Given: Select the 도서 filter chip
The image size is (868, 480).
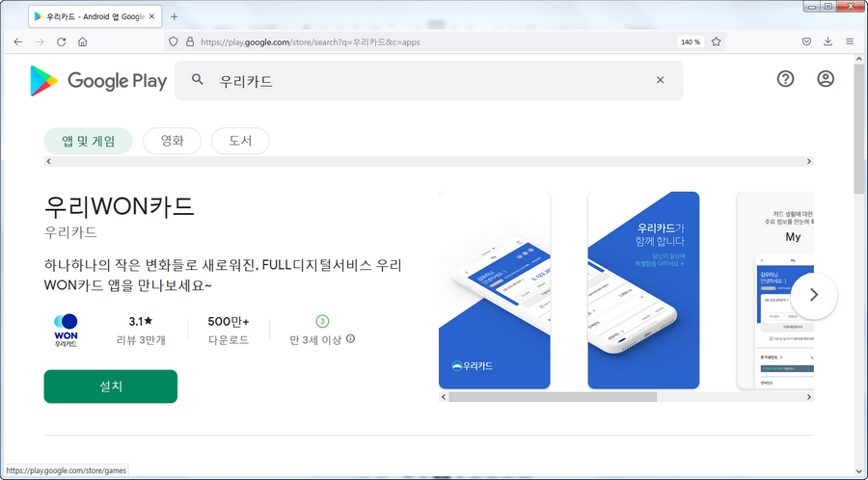Looking at the screenshot, I should (x=240, y=141).
